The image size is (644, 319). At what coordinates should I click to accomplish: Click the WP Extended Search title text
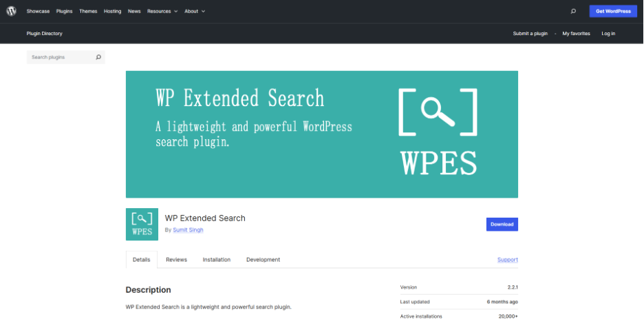(205, 218)
